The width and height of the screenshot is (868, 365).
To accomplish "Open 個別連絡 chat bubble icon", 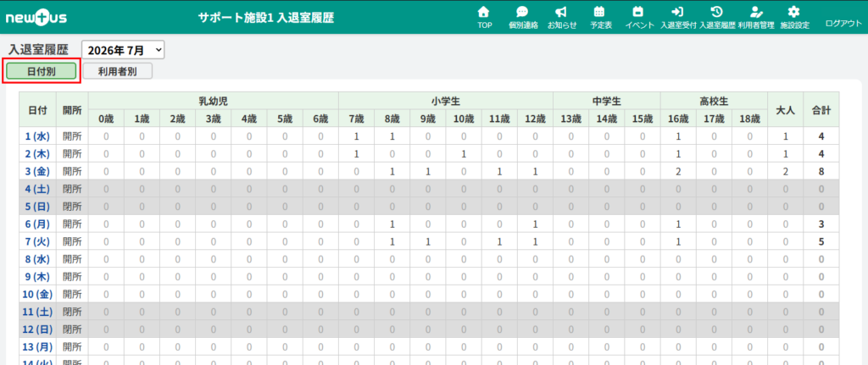I will point(522,12).
